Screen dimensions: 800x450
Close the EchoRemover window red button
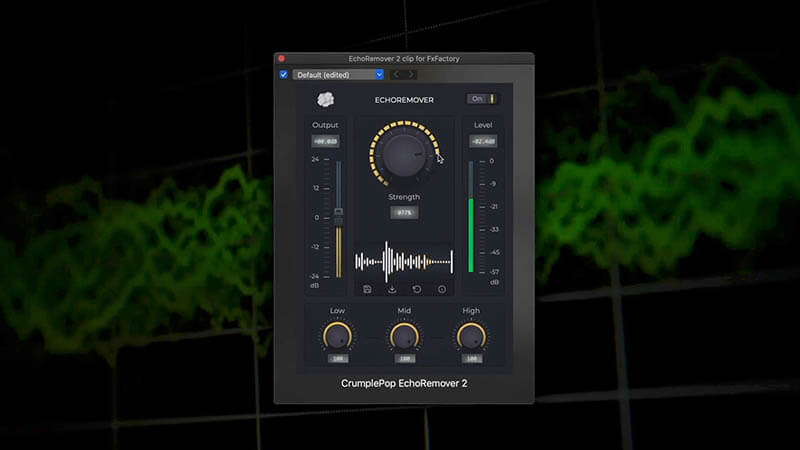282,59
